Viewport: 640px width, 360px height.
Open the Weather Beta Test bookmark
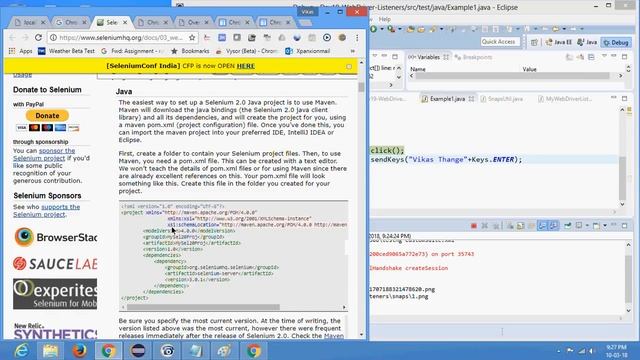click(66, 51)
